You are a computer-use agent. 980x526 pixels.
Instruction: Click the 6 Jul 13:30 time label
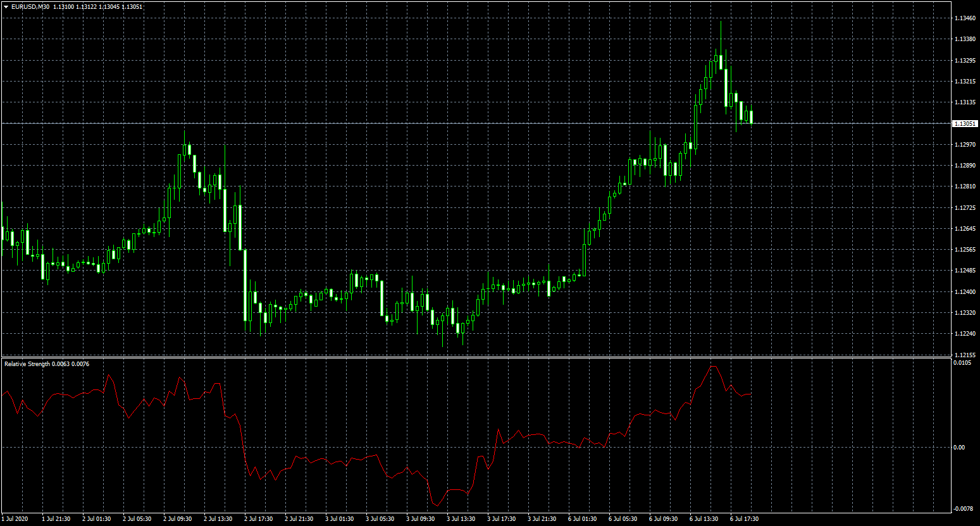(704, 519)
